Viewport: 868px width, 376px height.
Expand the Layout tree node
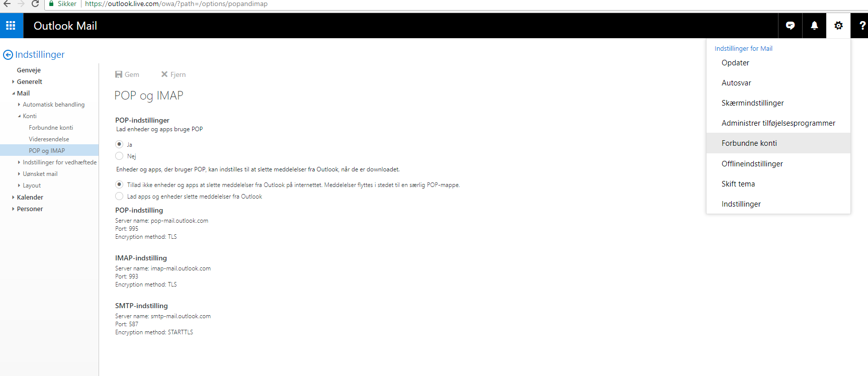[x=19, y=185]
